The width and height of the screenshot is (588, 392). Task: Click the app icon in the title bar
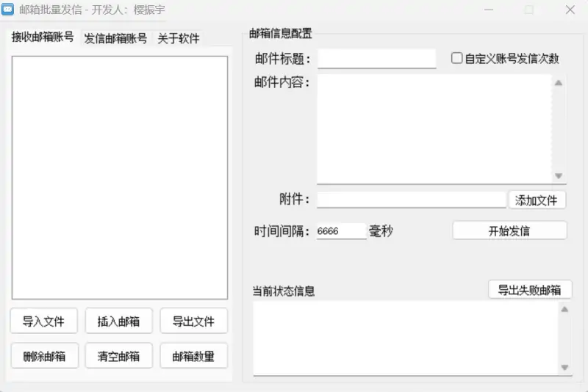click(x=8, y=10)
